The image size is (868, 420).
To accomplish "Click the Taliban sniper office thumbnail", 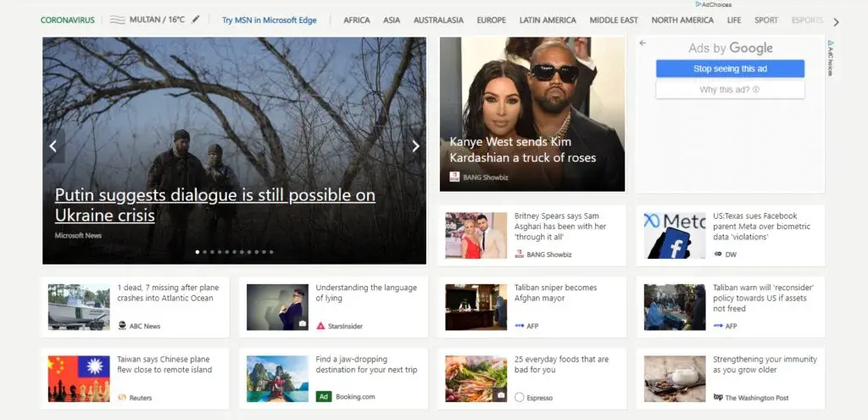I will (476, 307).
